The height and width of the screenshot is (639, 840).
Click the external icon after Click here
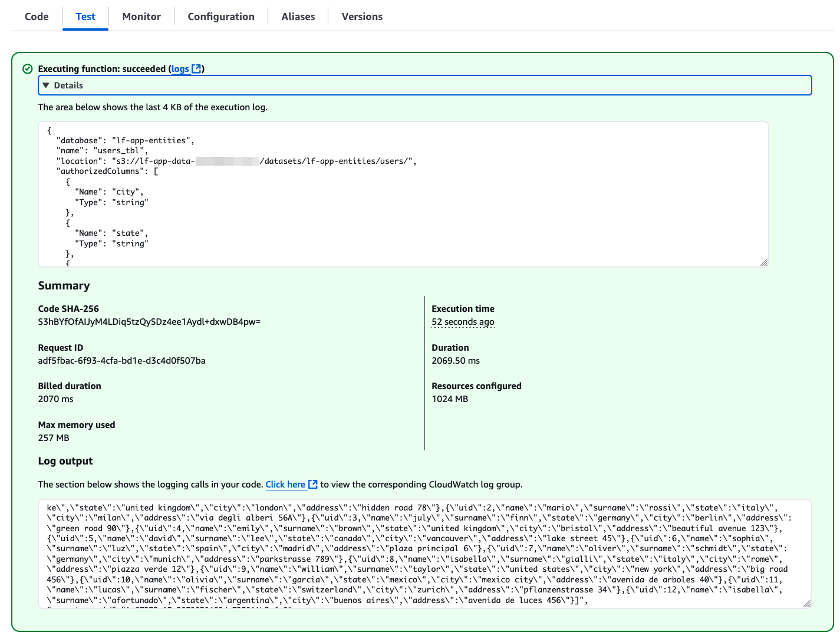[313, 485]
